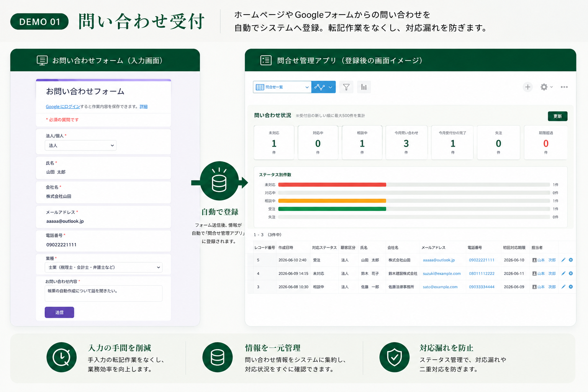Click the database 自動で登録 icon
Viewport: 588px width, 392px height.
coord(219,181)
